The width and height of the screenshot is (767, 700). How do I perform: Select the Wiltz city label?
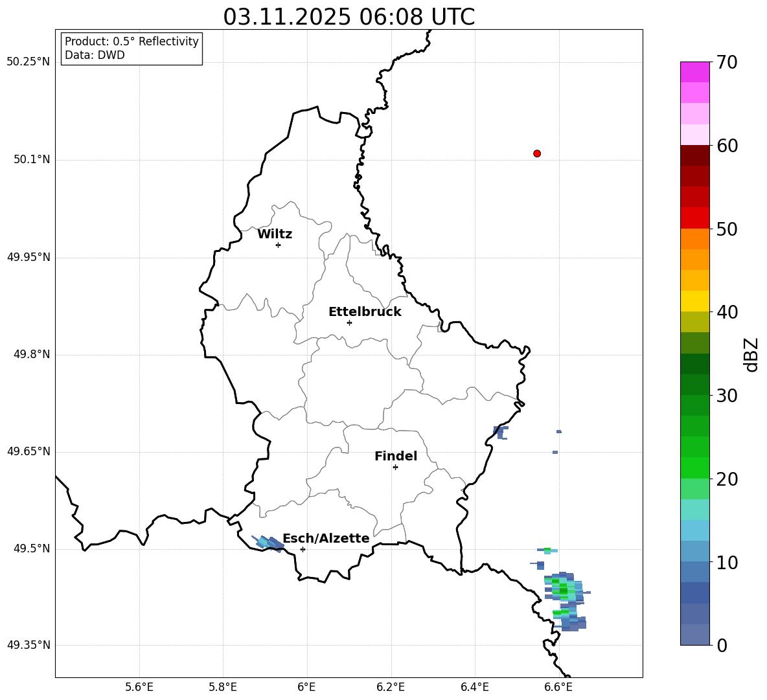[x=275, y=234]
